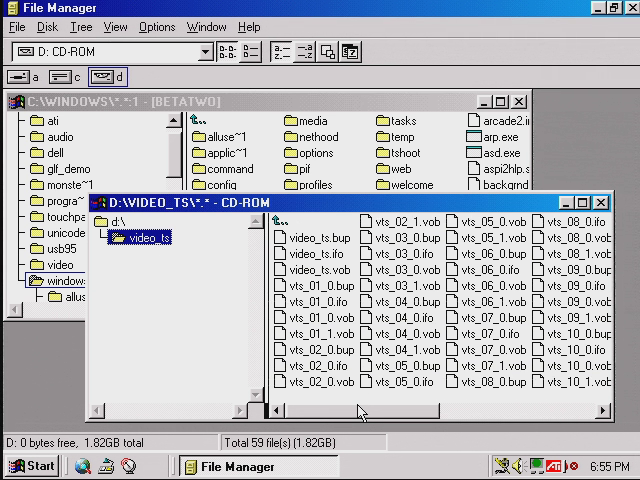Click file list horizontal scrollbar thumb
The image size is (640, 480).
click(x=362, y=411)
